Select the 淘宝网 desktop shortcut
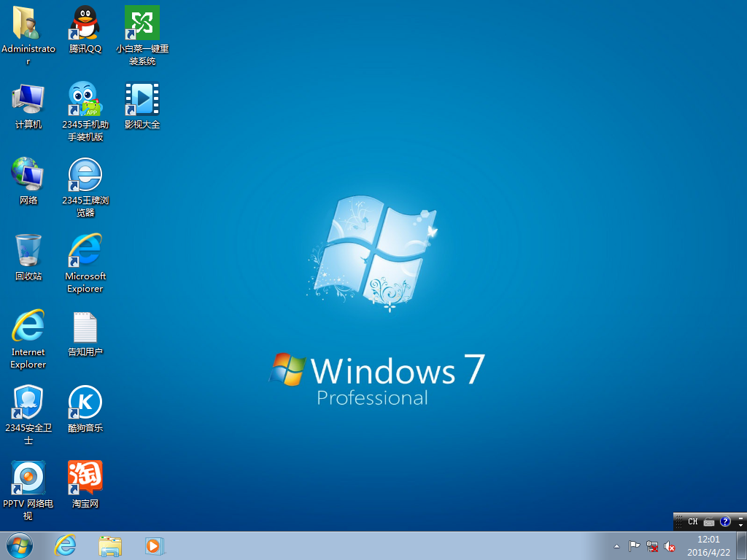747x560 pixels. click(x=85, y=479)
